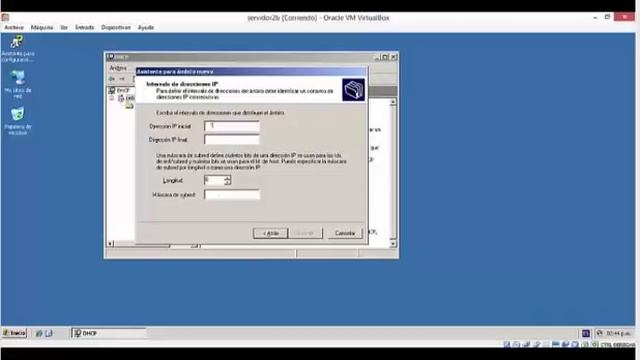Open the Ver menu
640x360 pixels.
[x=64, y=27]
